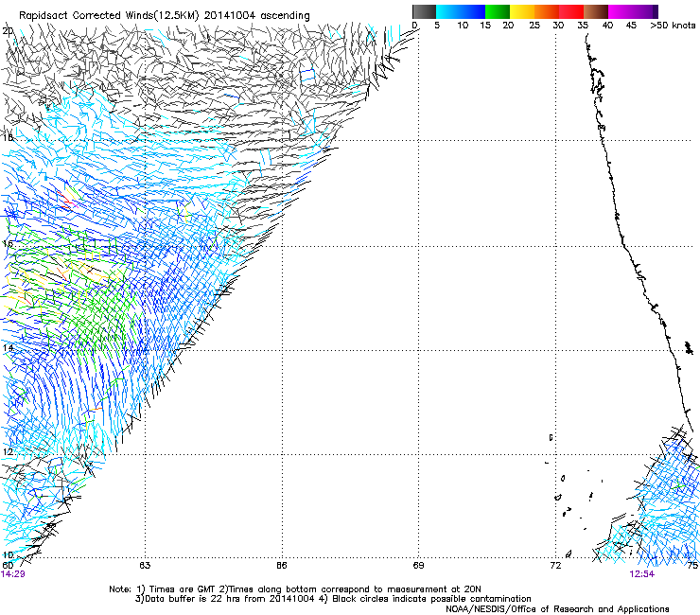Click the '60' longitude axis label
The height and width of the screenshot is (615, 700).
[x=8, y=565]
